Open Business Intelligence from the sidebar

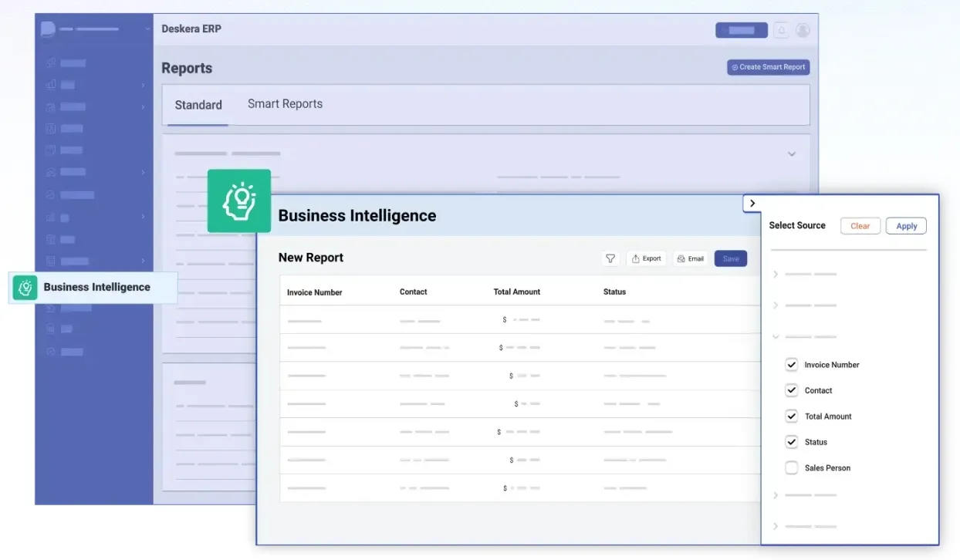pyautogui.click(x=93, y=287)
